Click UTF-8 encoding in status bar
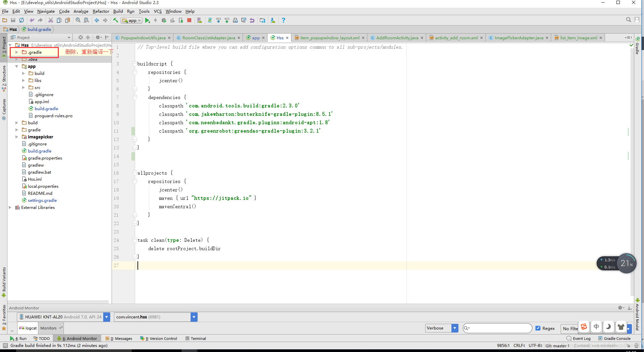 pyautogui.click(x=535, y=346)
